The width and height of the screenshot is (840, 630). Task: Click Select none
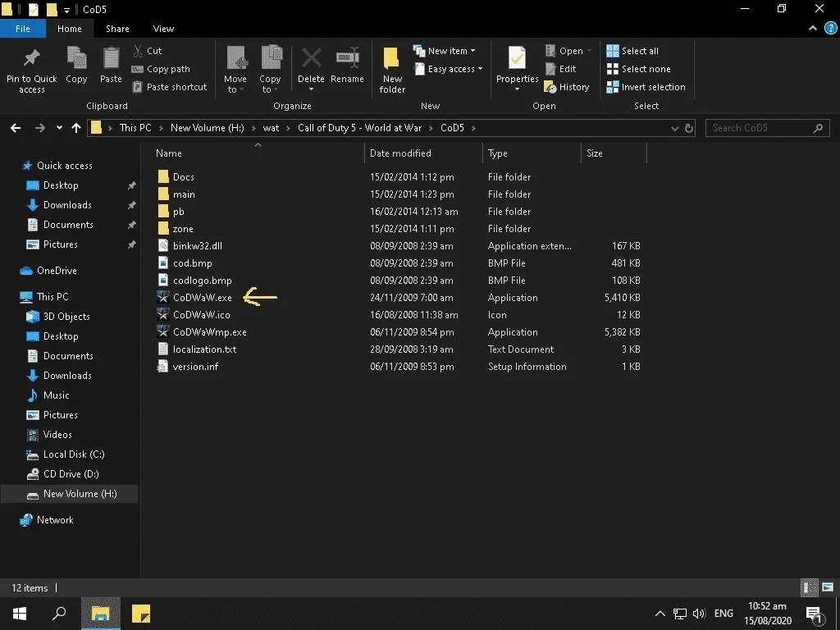(x=638, y=69)
